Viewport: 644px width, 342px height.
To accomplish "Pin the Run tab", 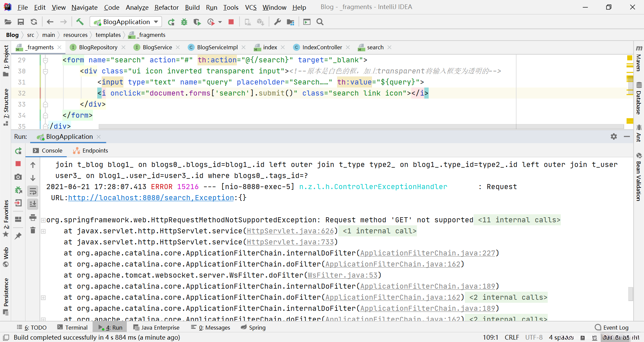I will 18,236.
